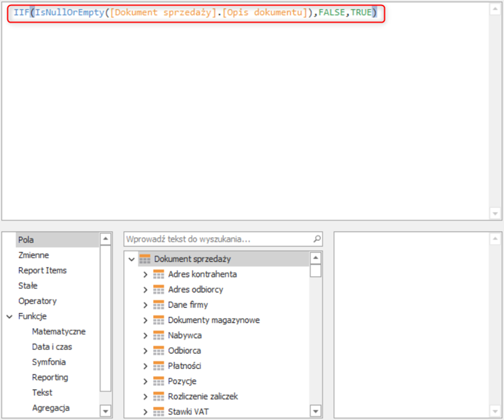Click the field search text box

[x=217, y=239]
